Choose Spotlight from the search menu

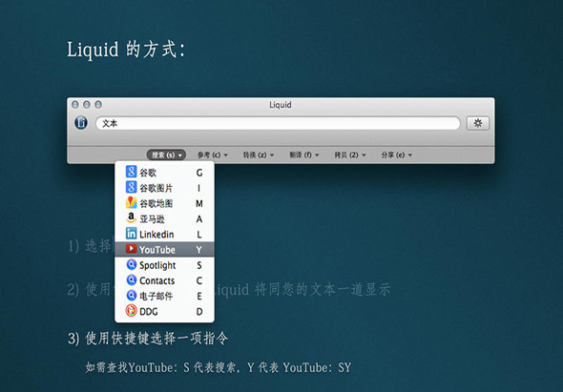[x=164, y=265]
